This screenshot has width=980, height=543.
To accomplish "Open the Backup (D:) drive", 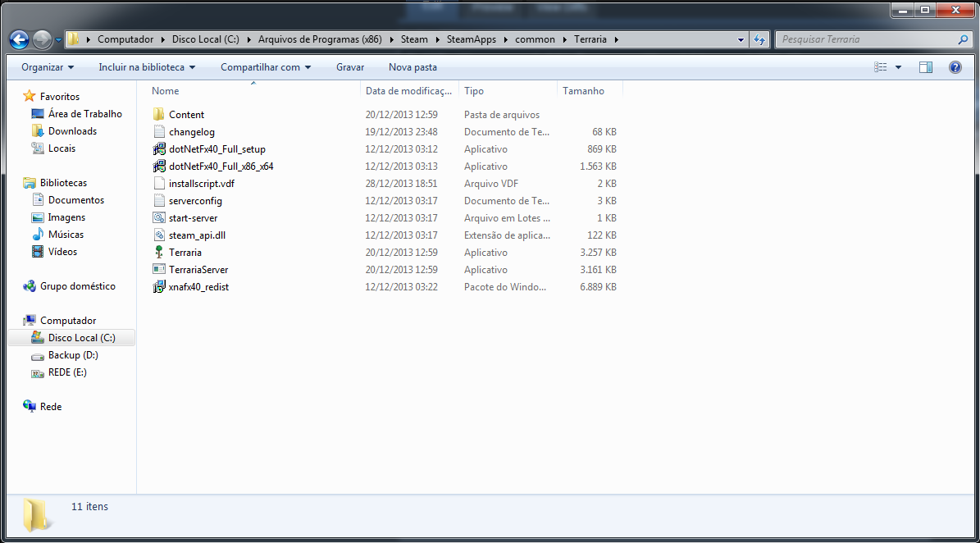I will [x=73, y=355].
